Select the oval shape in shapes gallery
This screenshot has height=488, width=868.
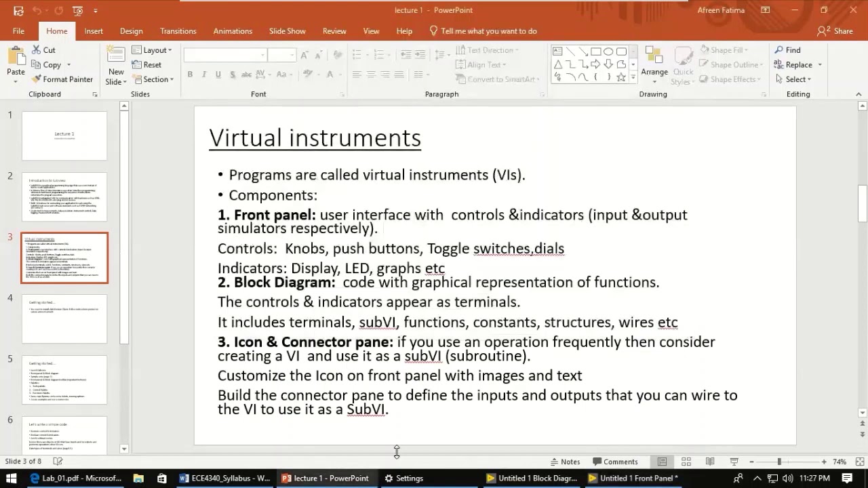tap(608, 52)
